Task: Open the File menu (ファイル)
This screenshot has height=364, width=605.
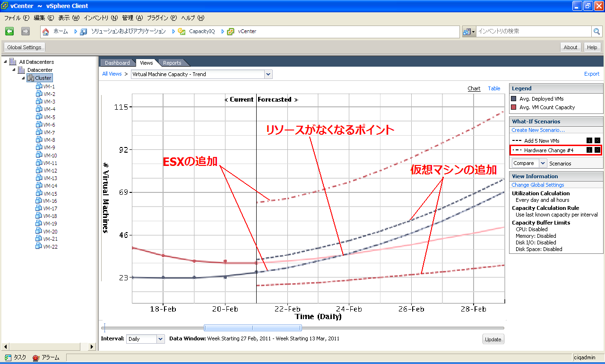Action: [x=17, y=18]
